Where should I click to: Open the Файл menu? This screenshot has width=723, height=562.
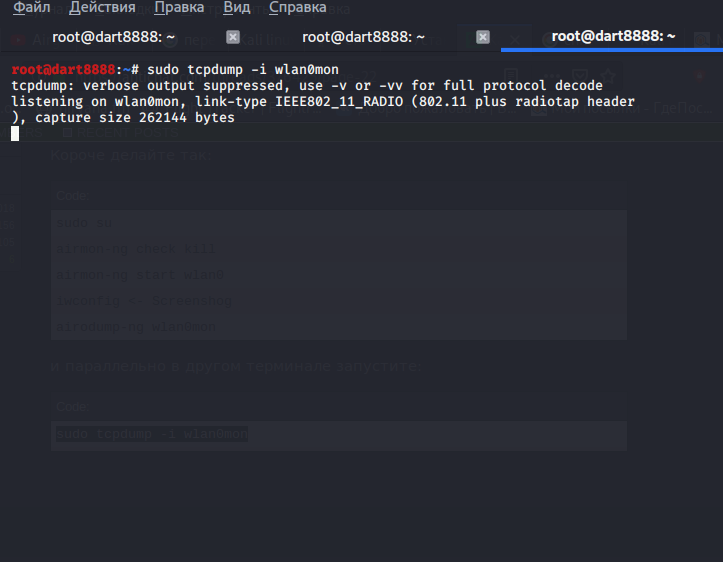[x=32, y=8]
